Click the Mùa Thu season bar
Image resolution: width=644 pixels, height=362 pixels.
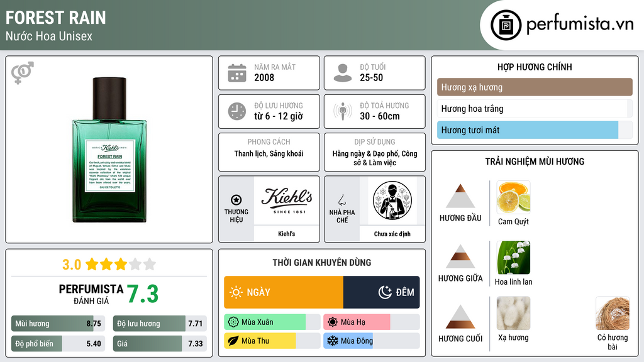coord(272,341)
